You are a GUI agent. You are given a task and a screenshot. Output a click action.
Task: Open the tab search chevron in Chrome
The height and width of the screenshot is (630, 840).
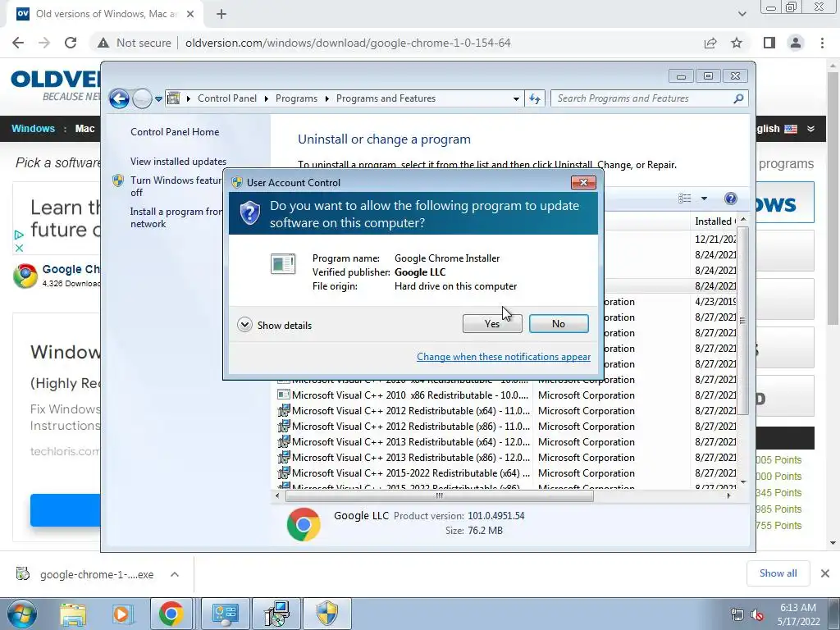742,14
